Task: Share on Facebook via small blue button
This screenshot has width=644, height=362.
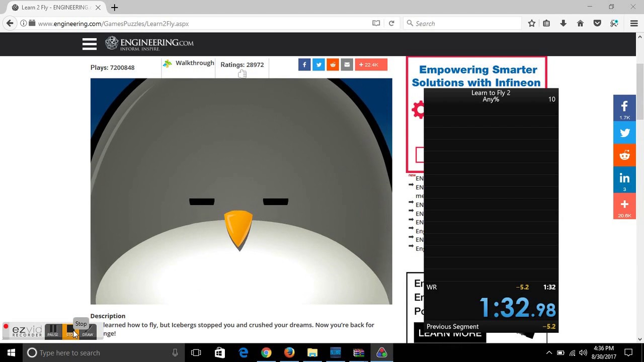Action: [304, 64]
